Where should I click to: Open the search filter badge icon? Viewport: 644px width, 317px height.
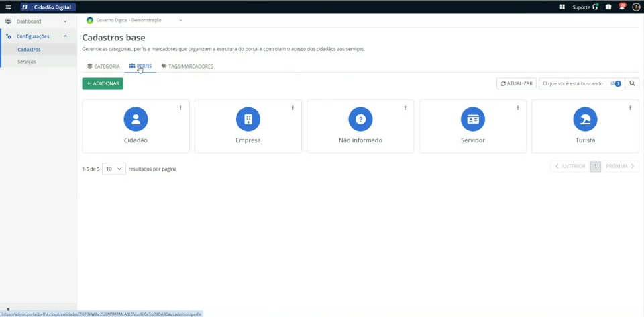pos(616,83)
